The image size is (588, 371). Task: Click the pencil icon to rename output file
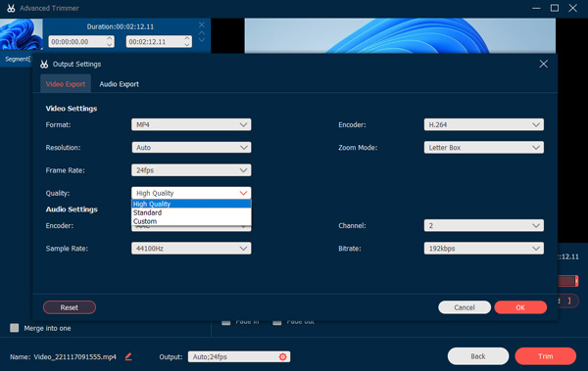click(128, 356)
